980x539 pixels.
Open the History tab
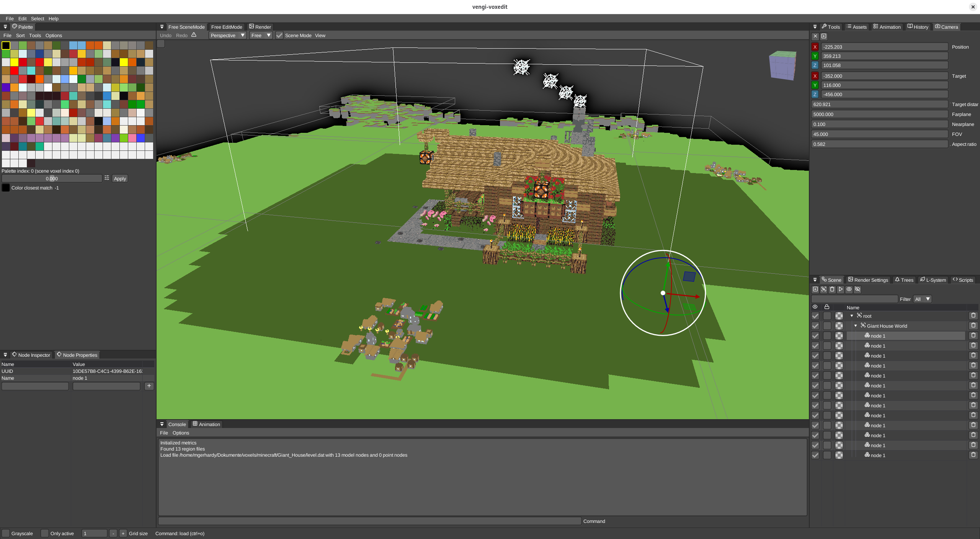pyautogui.click(x=918, y=27)
